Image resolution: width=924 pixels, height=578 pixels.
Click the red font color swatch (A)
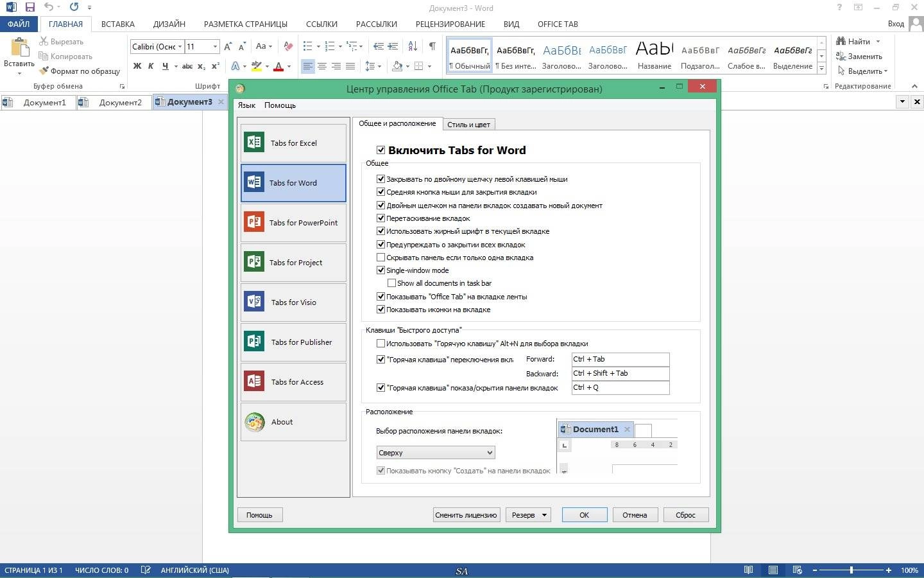click(x=278, y=66)
